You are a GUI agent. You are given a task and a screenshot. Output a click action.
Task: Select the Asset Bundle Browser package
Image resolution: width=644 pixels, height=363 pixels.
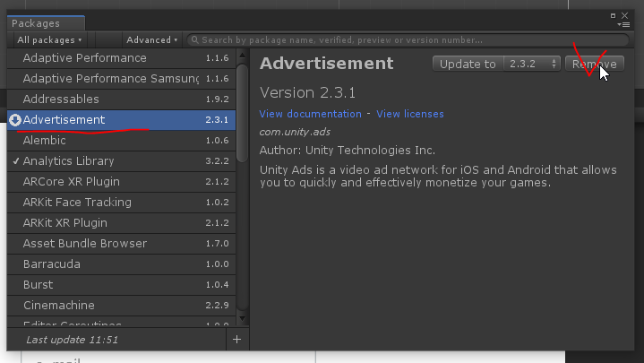click(121, 244)
